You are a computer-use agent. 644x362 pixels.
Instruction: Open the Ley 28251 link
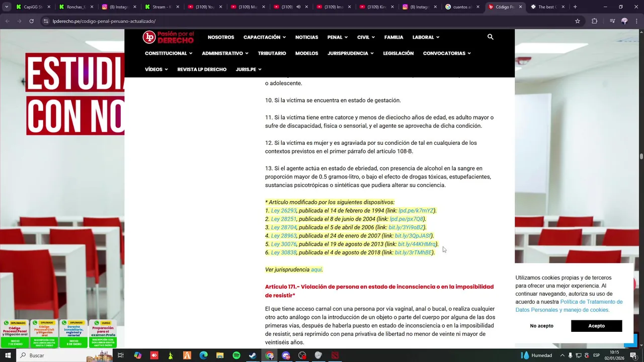pos(284,219)
